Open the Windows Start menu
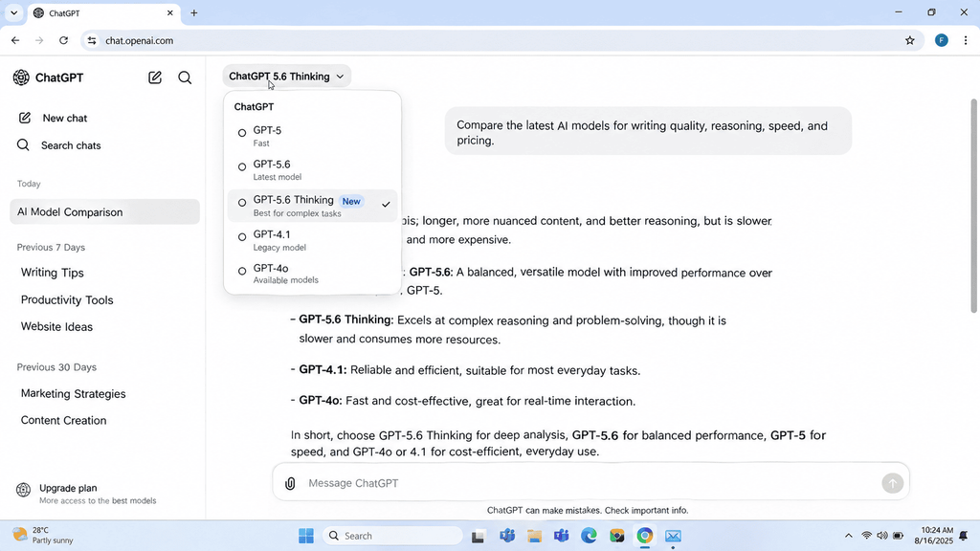 (x=306, y=536)
